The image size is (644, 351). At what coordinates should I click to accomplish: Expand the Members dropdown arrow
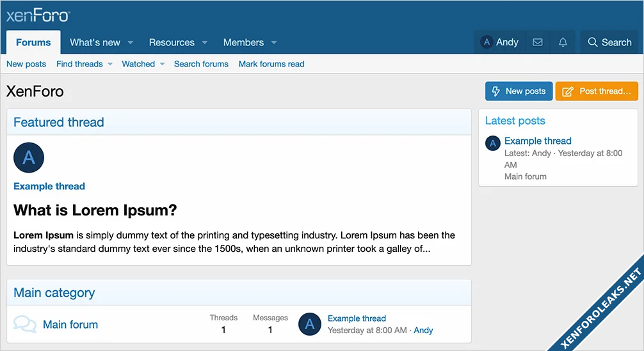pos(274,43)
